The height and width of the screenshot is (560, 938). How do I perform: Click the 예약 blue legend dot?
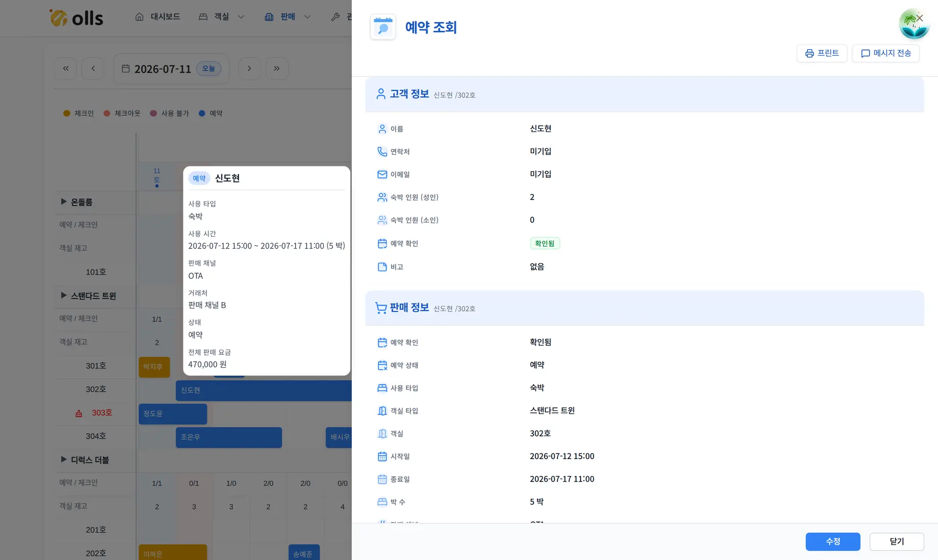pyautogui.click(x=202, y=113)
